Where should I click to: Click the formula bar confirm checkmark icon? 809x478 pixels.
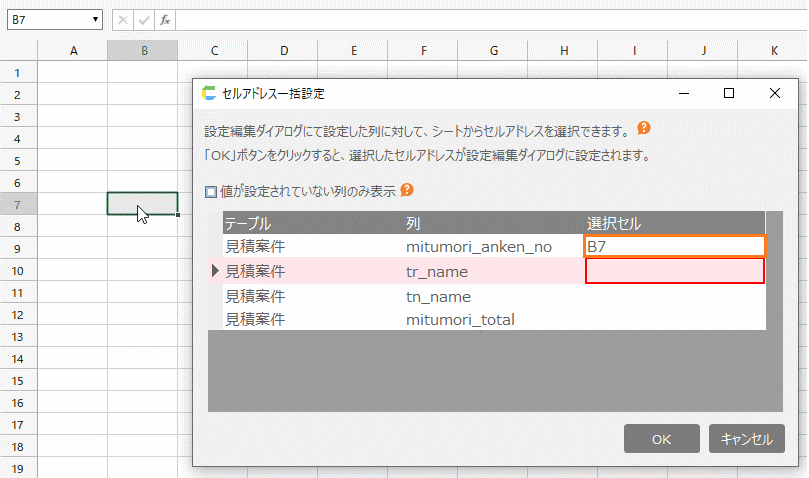(143, 20)
